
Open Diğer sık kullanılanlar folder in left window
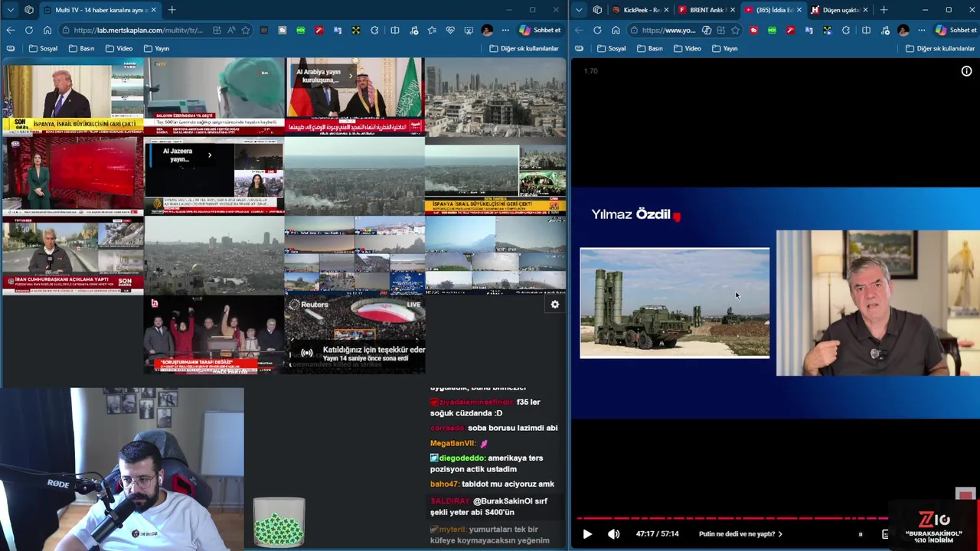(x=524, y=48)
